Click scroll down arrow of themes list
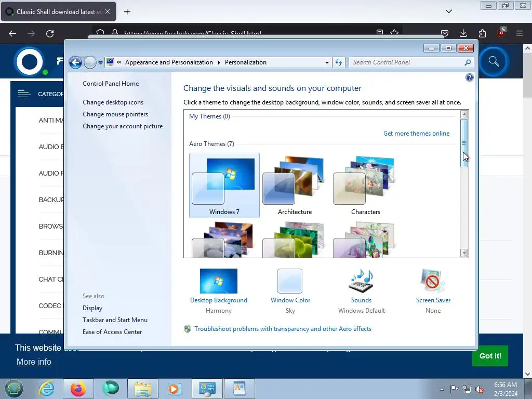This screenshot has width=532, height=399. click(464, 253)
